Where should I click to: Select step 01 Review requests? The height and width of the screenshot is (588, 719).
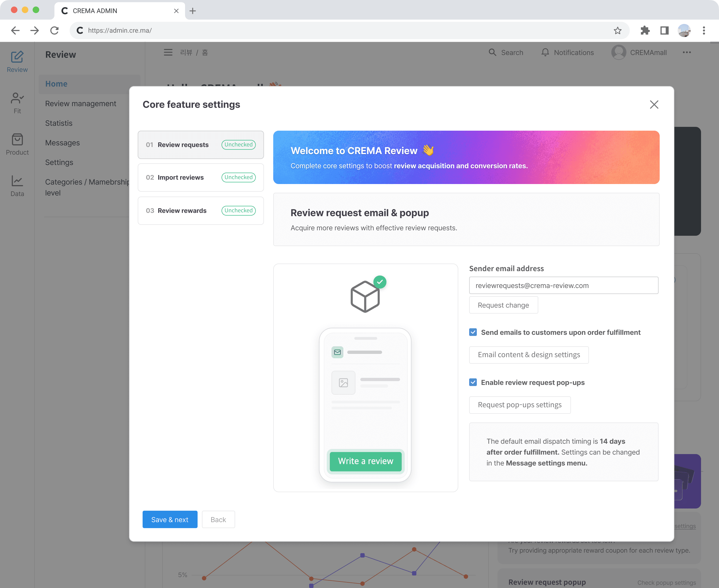point(201,145)
